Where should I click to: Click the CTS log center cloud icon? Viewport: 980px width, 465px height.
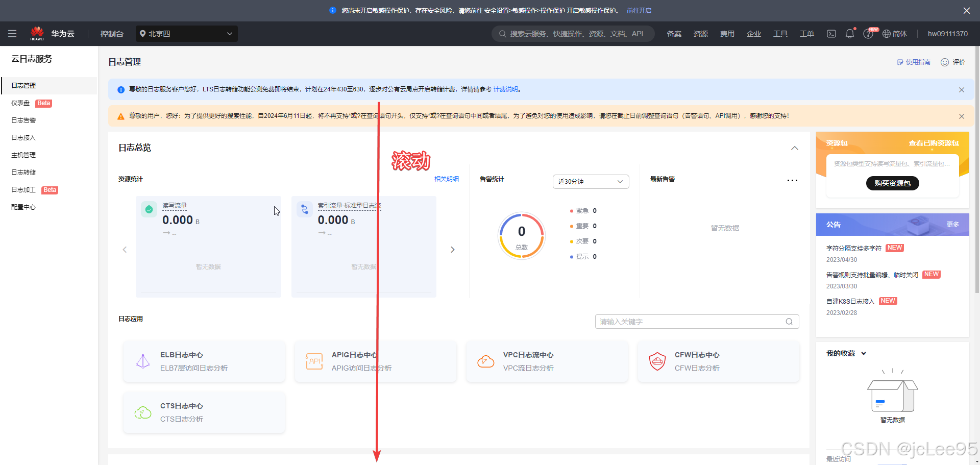pos(143,412)
